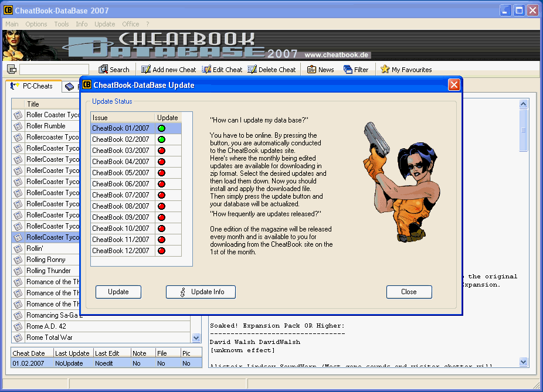543x392 pixels.
Task: Click the Add new Cheat icon
Action: (146, 69)
